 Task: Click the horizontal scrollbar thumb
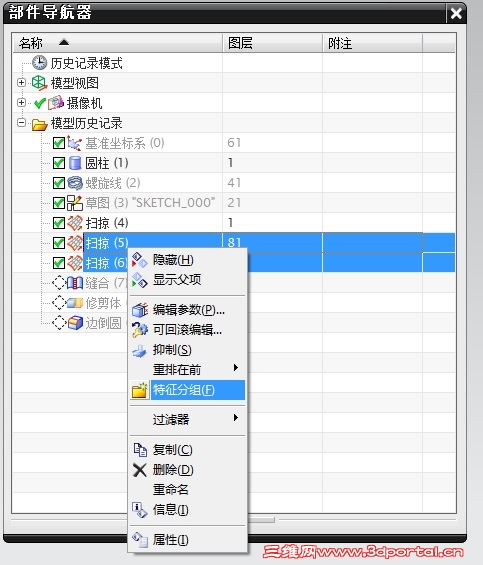coord(261,520)
